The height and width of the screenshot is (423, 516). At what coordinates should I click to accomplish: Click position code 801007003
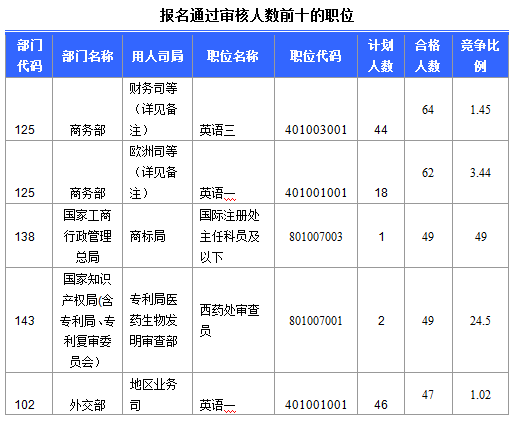[x=316, y=237]
